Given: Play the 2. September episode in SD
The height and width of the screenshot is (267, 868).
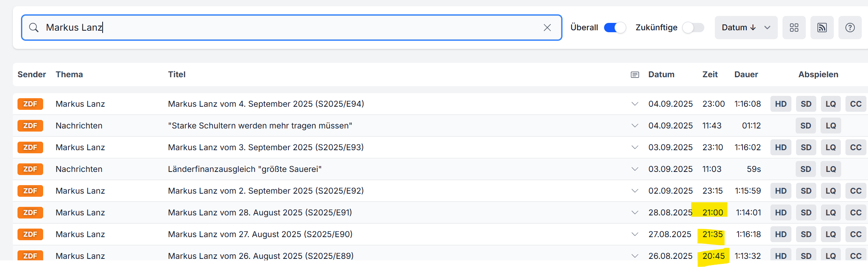Looking at the screenshot, I should pyautogui.click(x=806, y=191).
